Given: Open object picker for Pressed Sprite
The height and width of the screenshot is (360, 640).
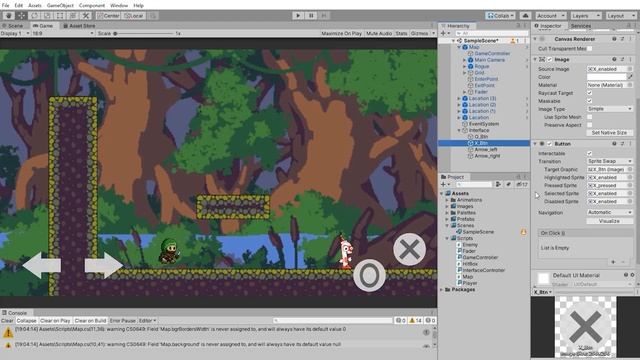Looking at the screenshot, I should (630, 185).
